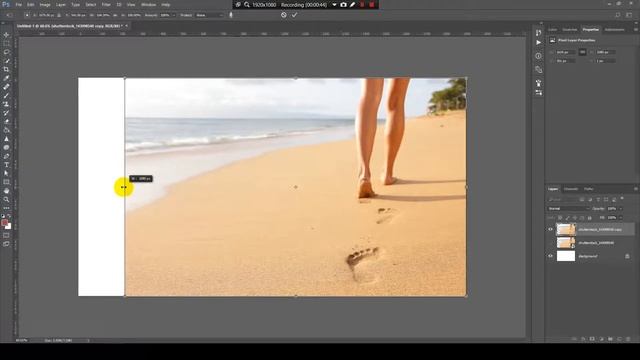This screenshot has height=360, width=640.
Task: Open the Amount percentage dropdown in options bar
Action: [x=174, y=15]
